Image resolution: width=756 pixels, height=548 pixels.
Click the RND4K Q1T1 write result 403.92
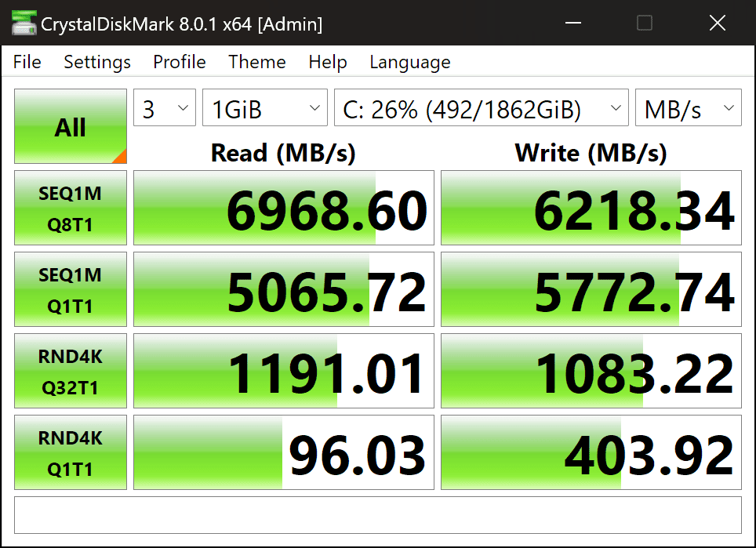(x=591, y=452)
